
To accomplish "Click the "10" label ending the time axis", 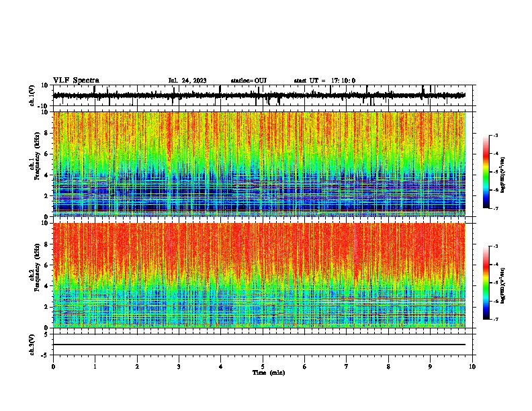I will point(472,367).
